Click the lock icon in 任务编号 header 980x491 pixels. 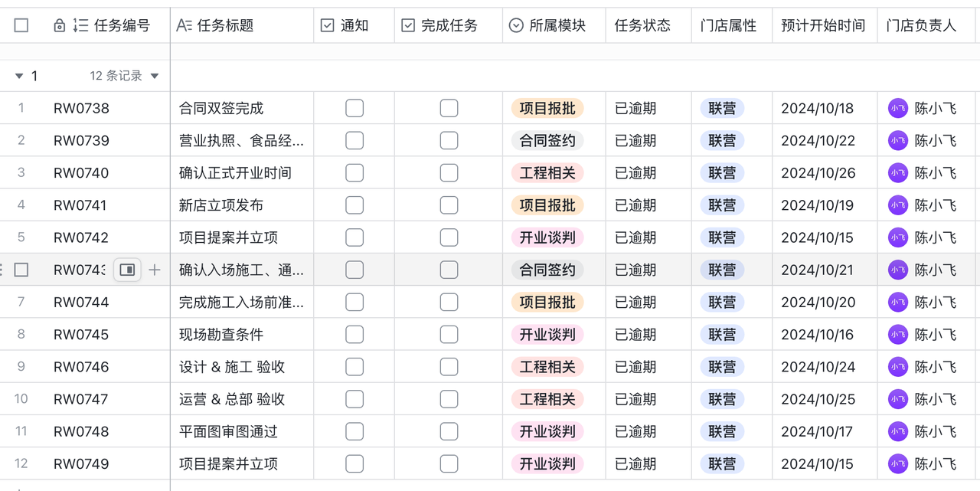click(60, 26)
